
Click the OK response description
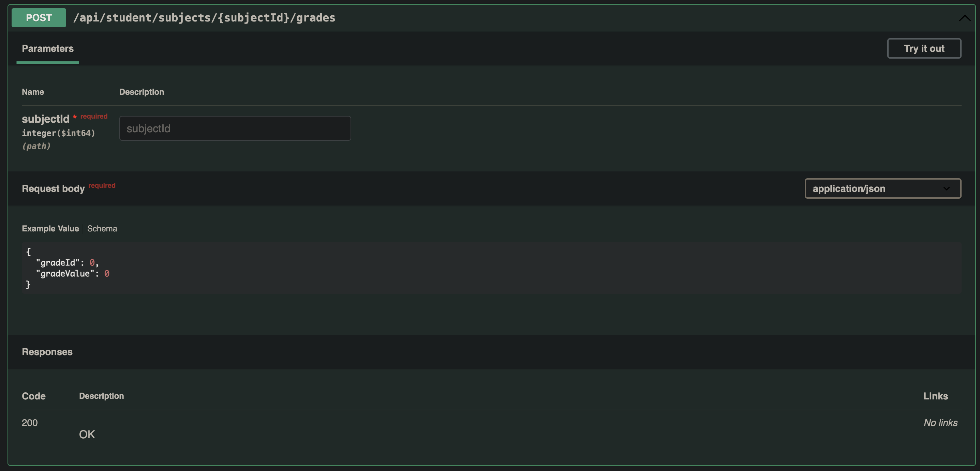tap(87, 435)
